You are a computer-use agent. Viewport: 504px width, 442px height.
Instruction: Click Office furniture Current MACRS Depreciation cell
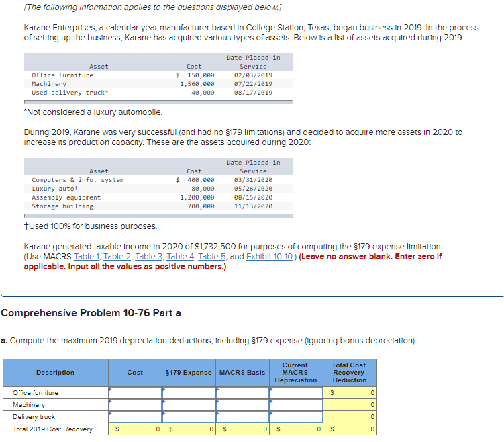(x=296, y=393)
